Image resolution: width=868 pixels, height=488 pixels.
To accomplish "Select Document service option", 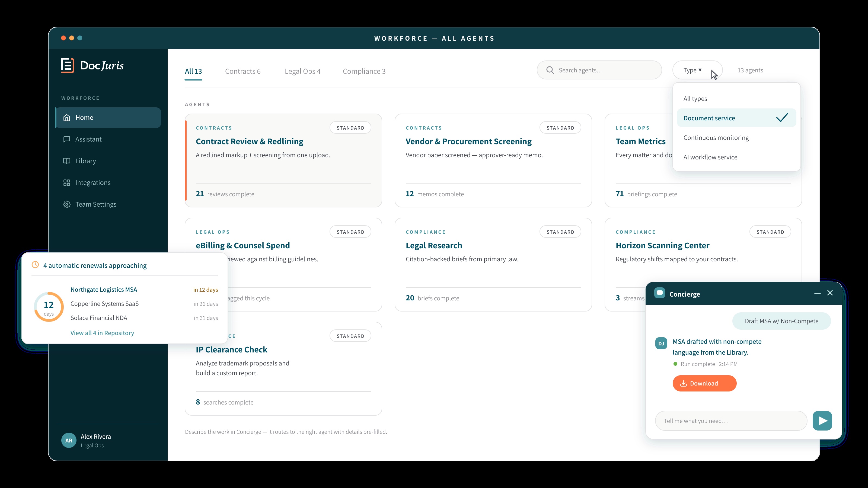I will click(x=736, y=118).
